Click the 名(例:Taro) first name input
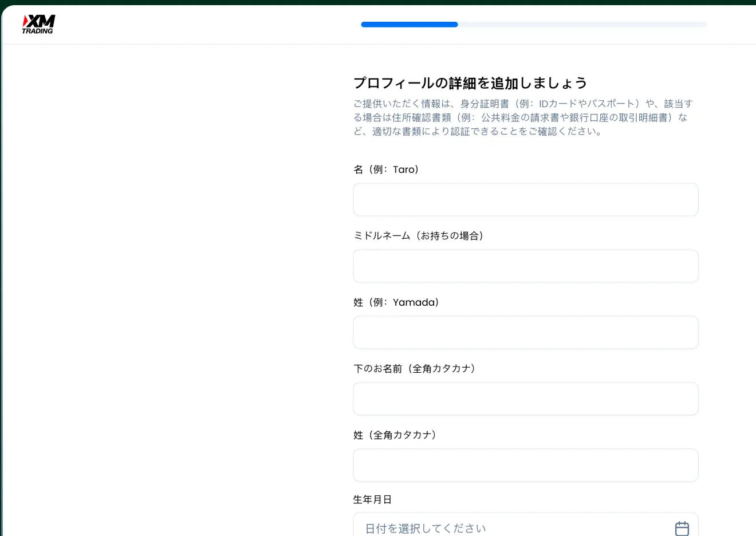Viewport: 756px width, 536px height. (x=525, y=199)
